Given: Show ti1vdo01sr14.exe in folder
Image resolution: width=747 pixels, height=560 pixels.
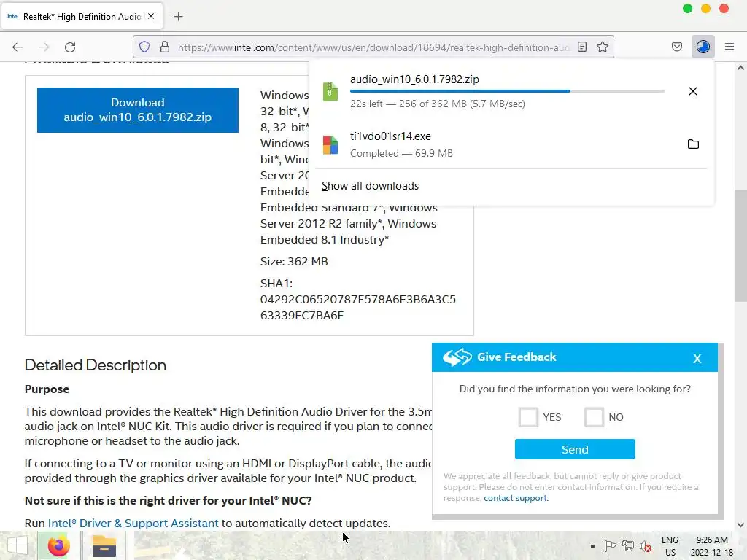Looking at the screenshot, I should (x=693, y=144).
